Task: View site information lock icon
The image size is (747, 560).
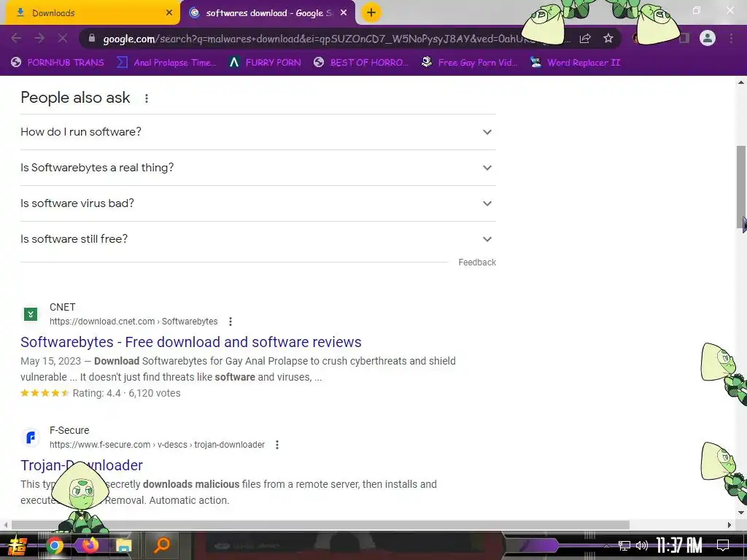Action: pyautogui.click(x=92, y=39)
